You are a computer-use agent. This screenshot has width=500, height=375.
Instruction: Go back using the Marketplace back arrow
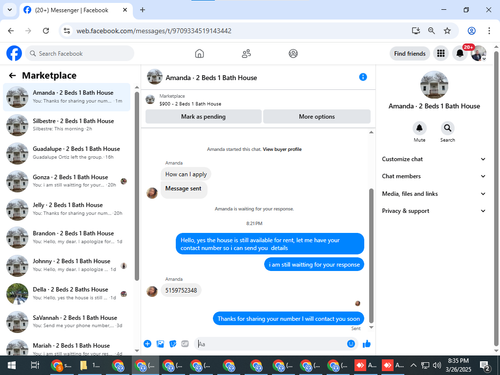[12, 76]
